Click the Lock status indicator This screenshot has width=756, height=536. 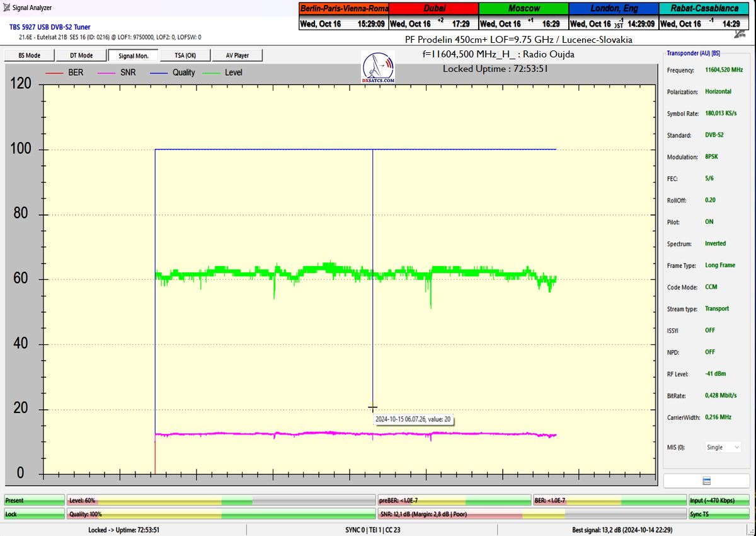pos(34,514)
